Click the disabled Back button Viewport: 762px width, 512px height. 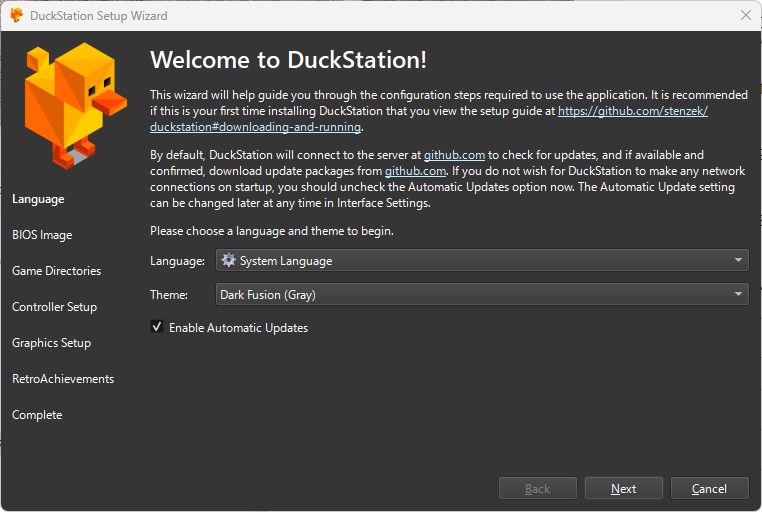[x=537, y=488]
